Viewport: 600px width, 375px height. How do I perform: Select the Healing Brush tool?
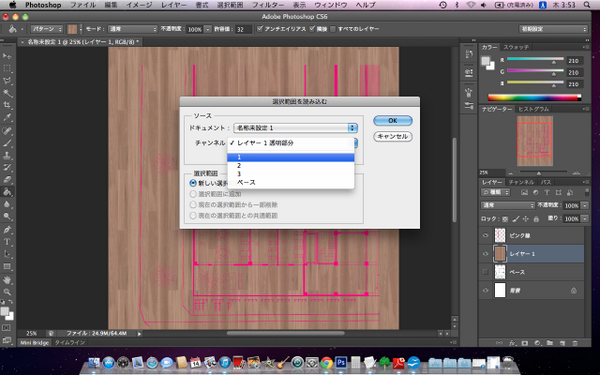coord(7,131)
